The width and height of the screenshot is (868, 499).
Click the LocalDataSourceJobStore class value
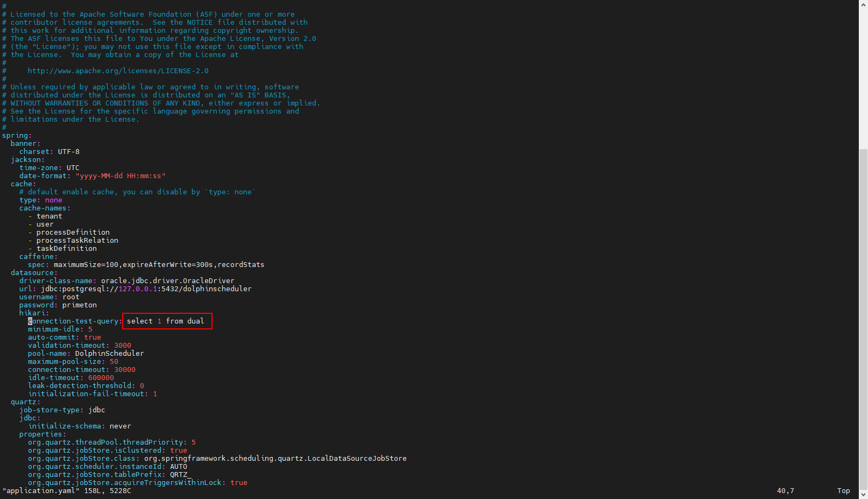(x=275, y=459)
